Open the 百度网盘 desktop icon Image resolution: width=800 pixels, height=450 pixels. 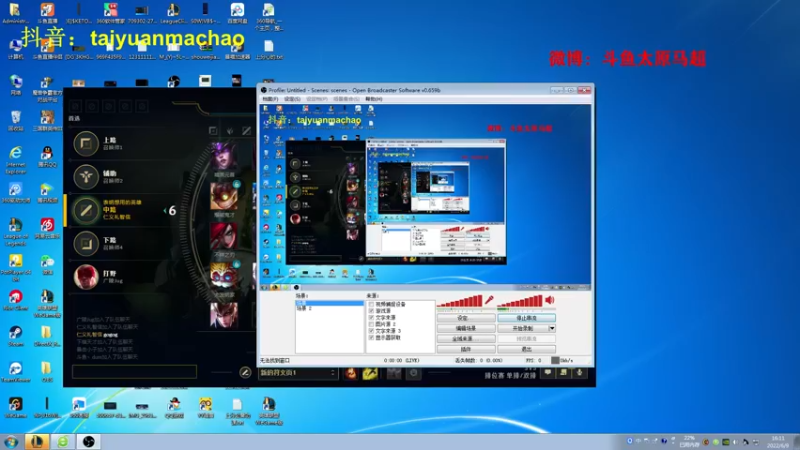point(237,13)
